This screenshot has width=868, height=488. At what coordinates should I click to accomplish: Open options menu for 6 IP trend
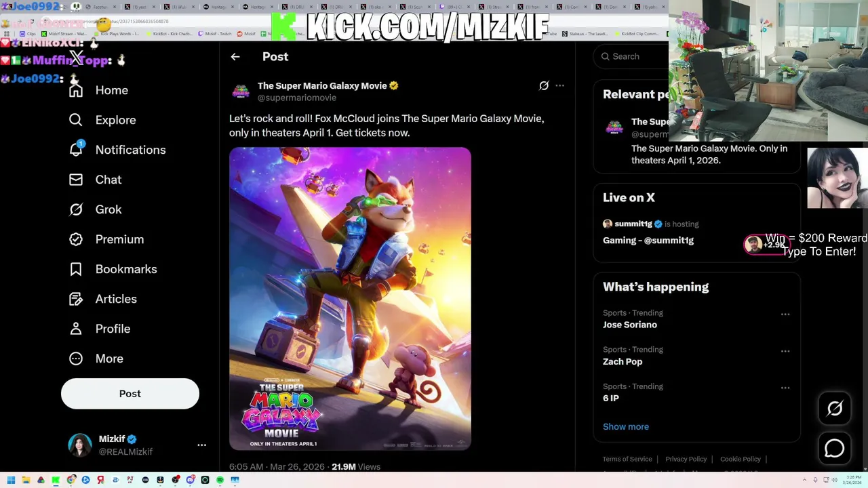tap(785, 388)
